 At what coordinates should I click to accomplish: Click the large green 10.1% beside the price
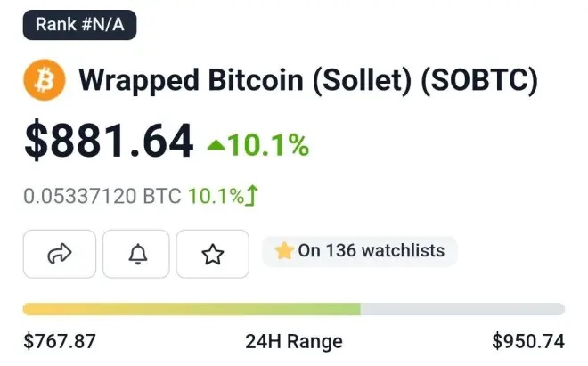point(268,144)
